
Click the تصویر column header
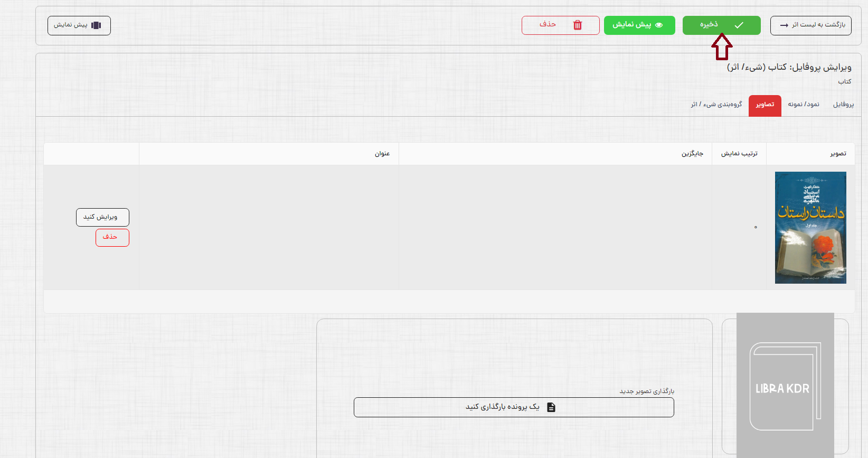838,154
